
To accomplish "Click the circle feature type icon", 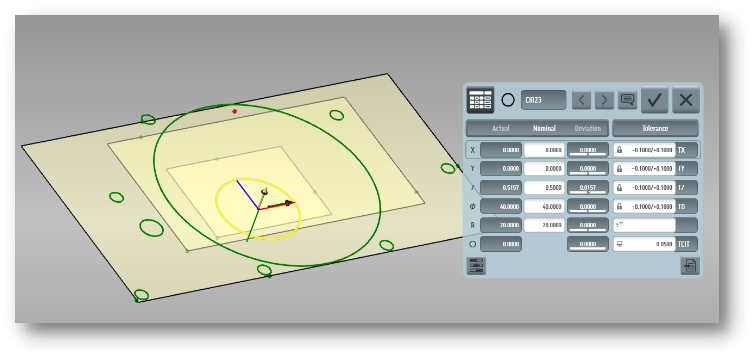I will coord(508,100).
